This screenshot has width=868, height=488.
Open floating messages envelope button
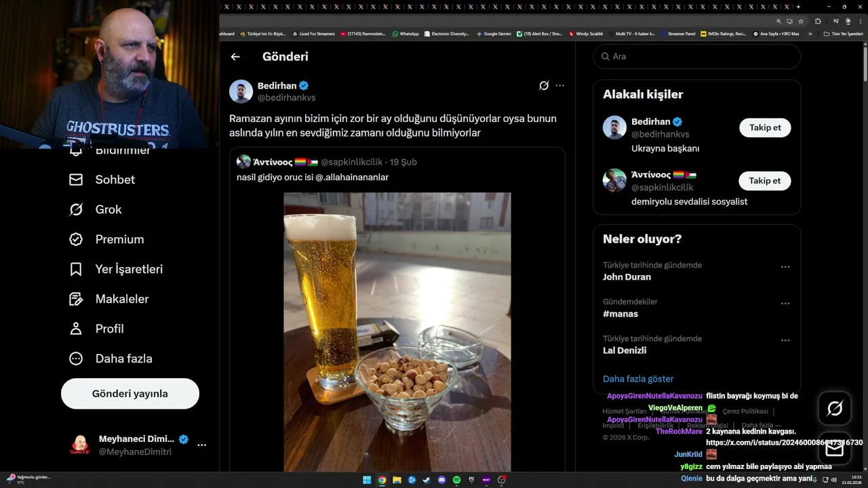click(x=835, y=449)
